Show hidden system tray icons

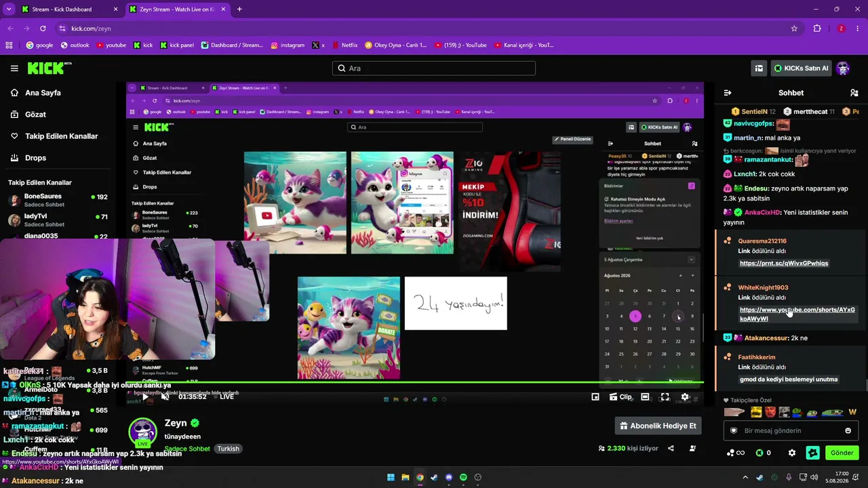click(745, 477)
